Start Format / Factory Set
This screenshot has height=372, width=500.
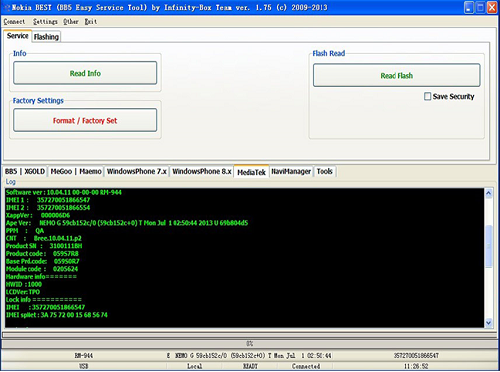[x=85, y=120]
